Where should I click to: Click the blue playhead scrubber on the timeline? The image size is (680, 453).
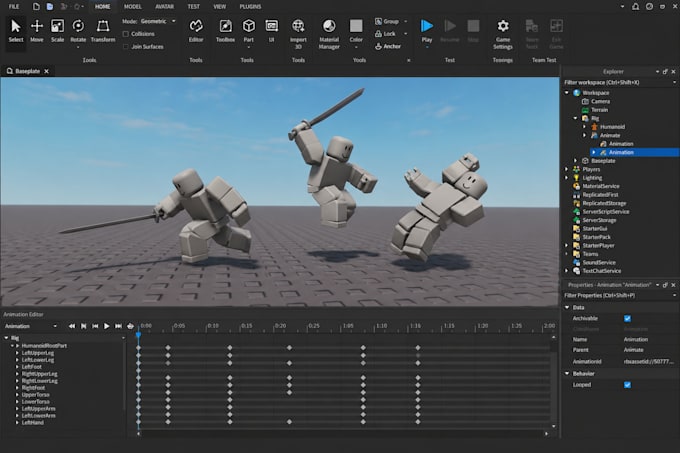coord(138,334)
